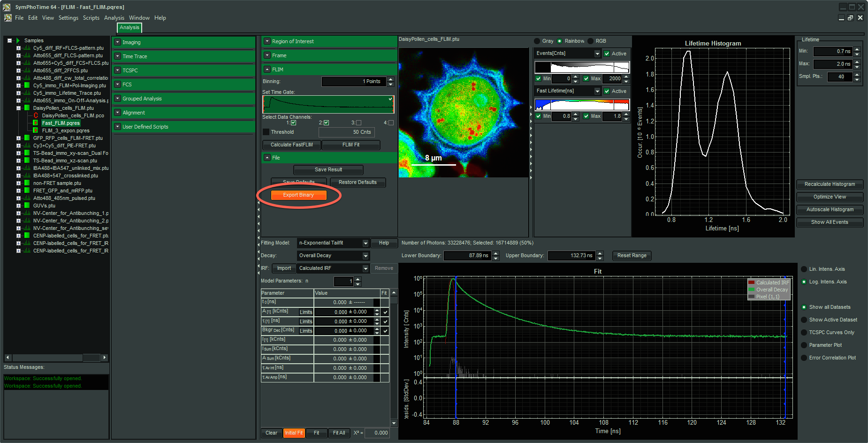Expand the GFP_RFP_cells_FLIM-FRET.ptu tree node
The width and height of the screenshot is (868, 443).
pyautogui.click(x=18, y=138)
